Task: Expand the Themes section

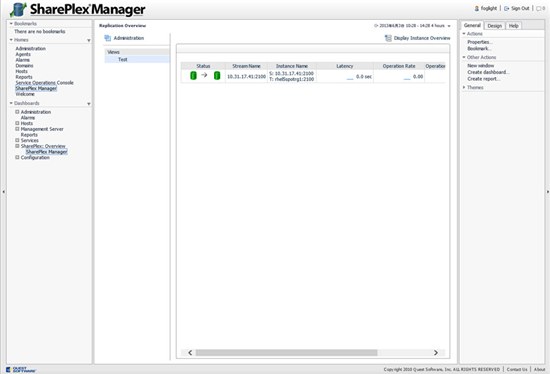Action: pyautogui.click(x=464, y=87)
